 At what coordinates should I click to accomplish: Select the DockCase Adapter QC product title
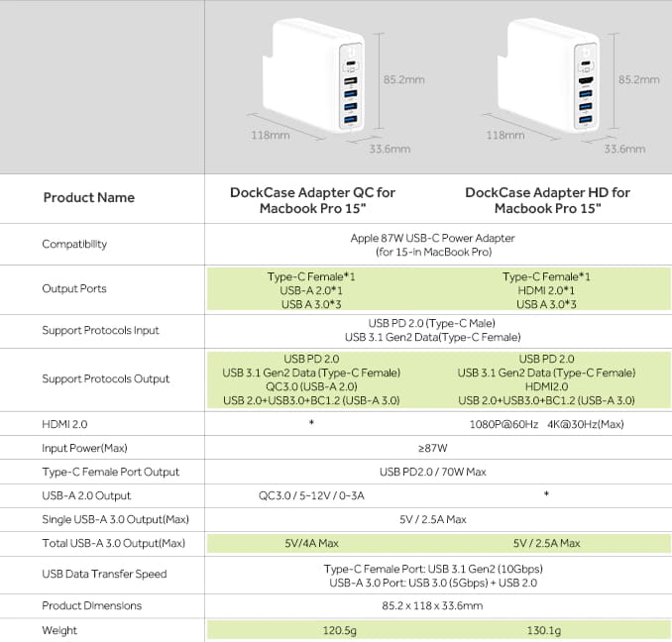pyautogui.click(x=312, y=200)
